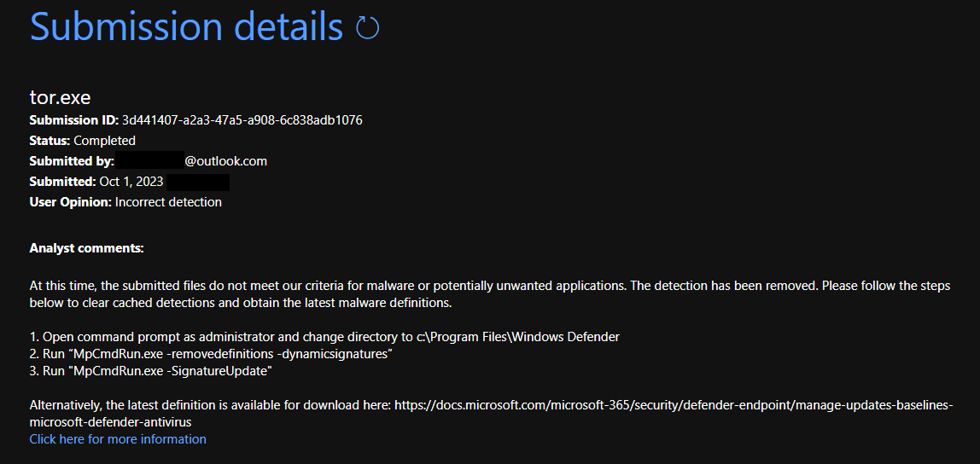This screenshot has width=980, height=464.
Task: Select the tor.exe file name
Action: pos(60,97)
